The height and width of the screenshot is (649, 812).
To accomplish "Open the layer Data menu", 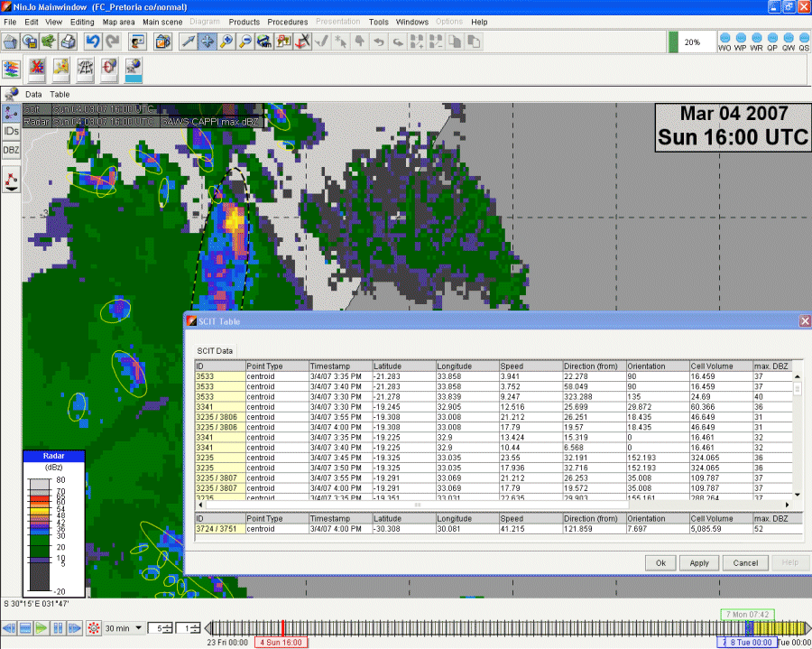I will click(33, 94).
